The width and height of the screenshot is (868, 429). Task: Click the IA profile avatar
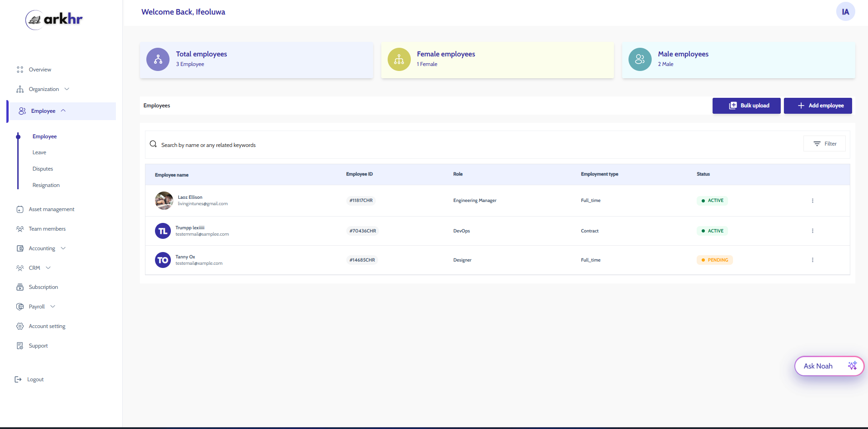pos(845,12)
